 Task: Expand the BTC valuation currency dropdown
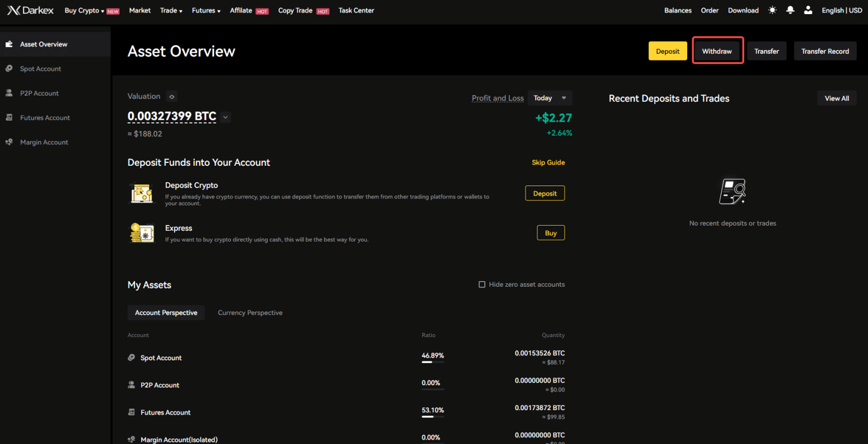(225, 117)
